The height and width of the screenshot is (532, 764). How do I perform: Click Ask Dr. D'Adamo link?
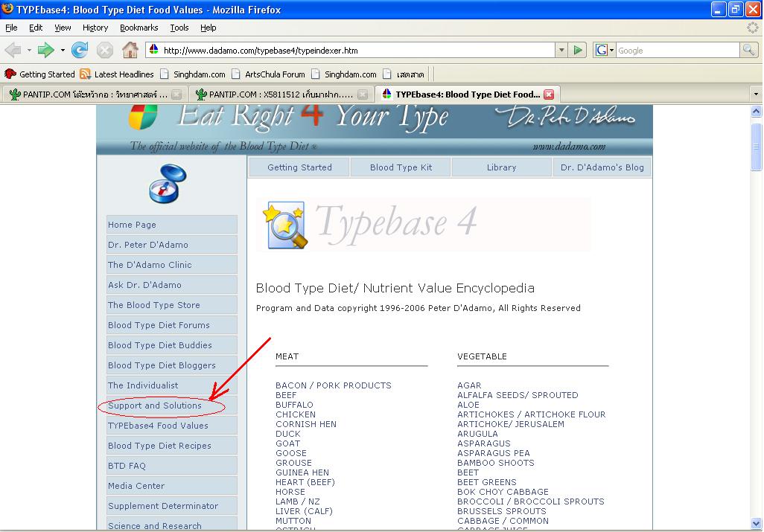171,285
